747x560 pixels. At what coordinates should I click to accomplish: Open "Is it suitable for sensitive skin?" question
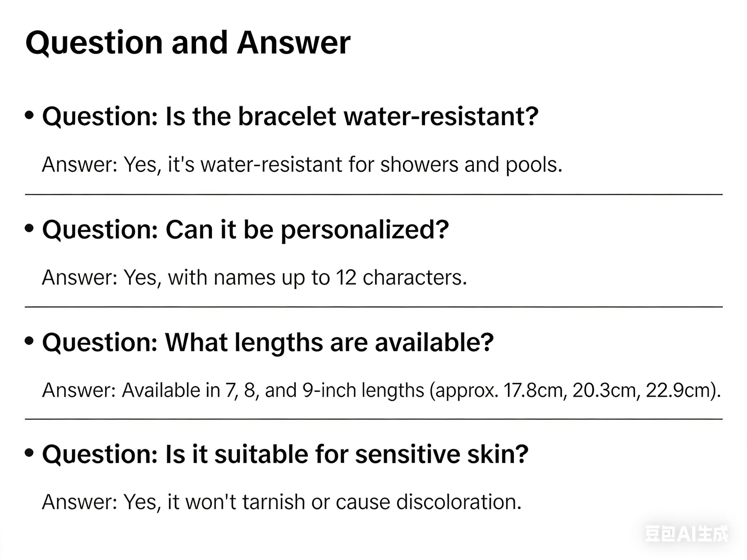[285, 454]
